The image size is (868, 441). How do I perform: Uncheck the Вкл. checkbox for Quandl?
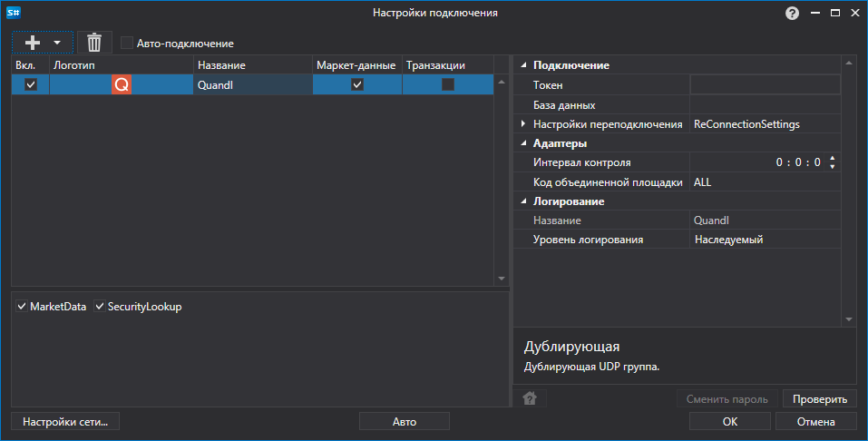[x=31, y=84]
